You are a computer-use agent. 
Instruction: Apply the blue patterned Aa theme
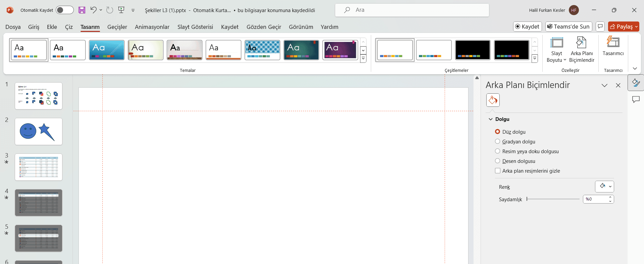click(x=262, y=50)
